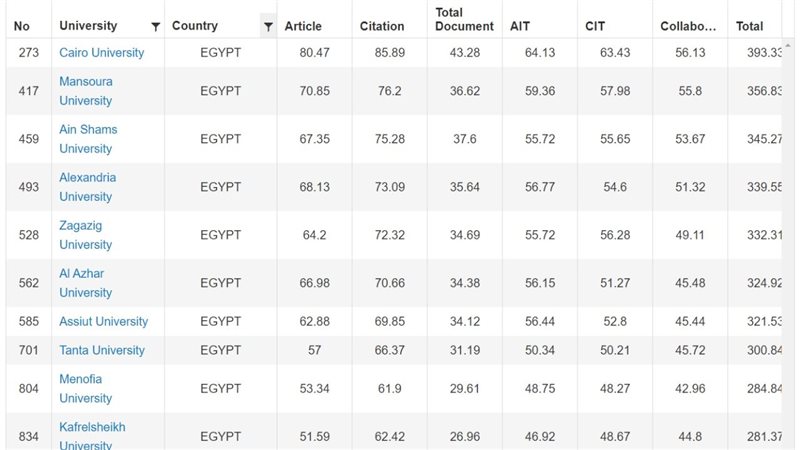Sort by the No column header
The width and height of the screenshot is (800, 450).
coord(22,26)
